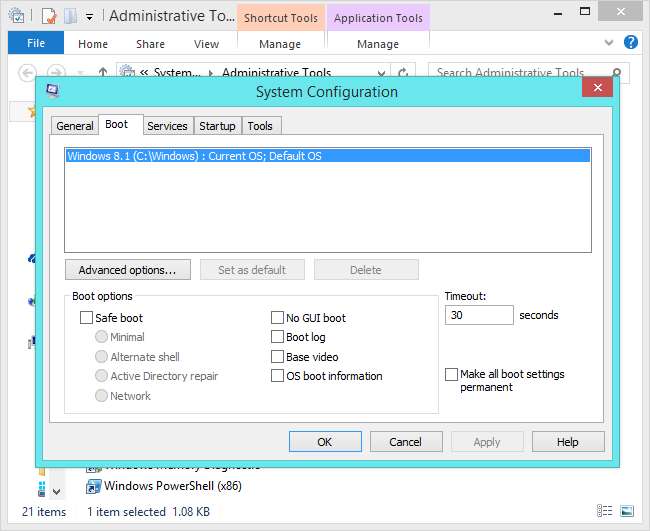
Task: Click the Cancel button
Action: (406, 442)
